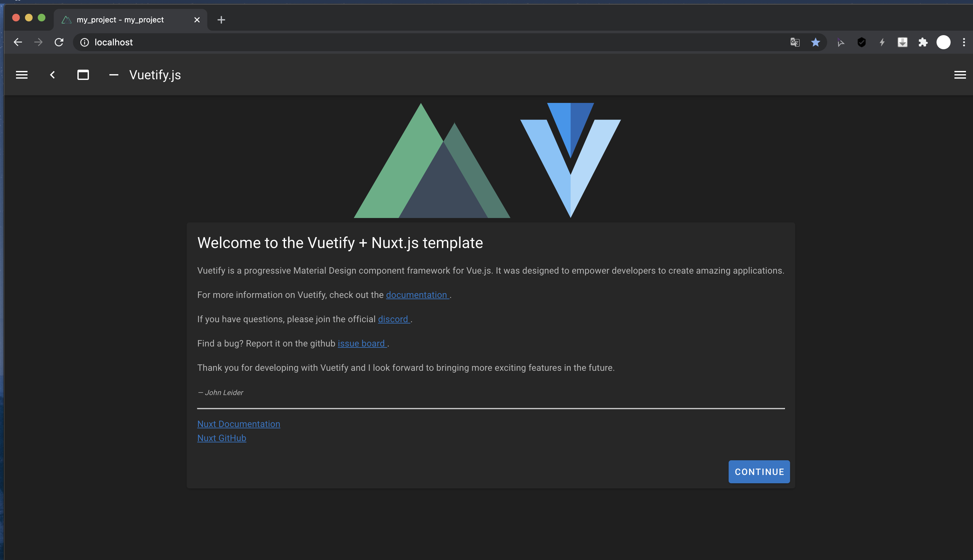973x560 pixels.
Task: Select the my_project browser tab
Action: point(120,19)
